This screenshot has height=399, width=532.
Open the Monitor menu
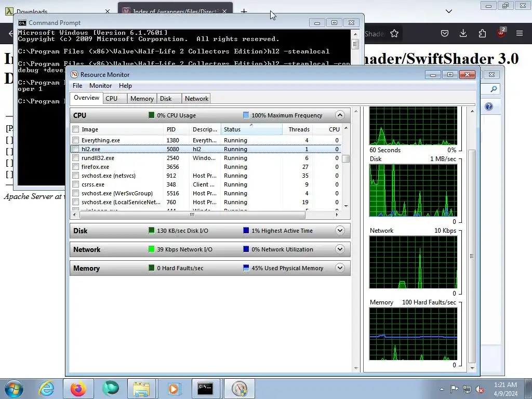point(100,86)
